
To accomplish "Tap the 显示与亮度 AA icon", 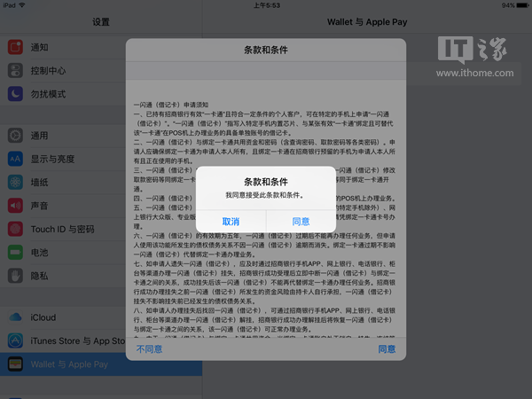I will click(15, 159).
